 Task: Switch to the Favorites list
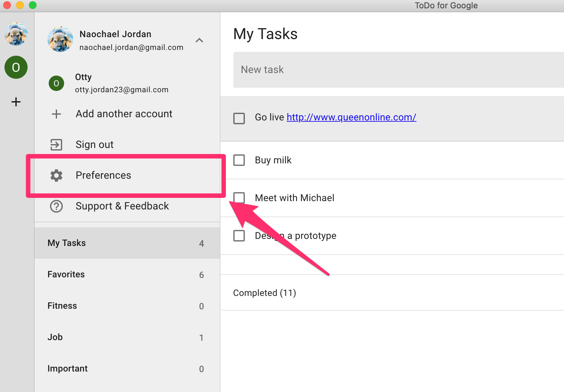66,274
